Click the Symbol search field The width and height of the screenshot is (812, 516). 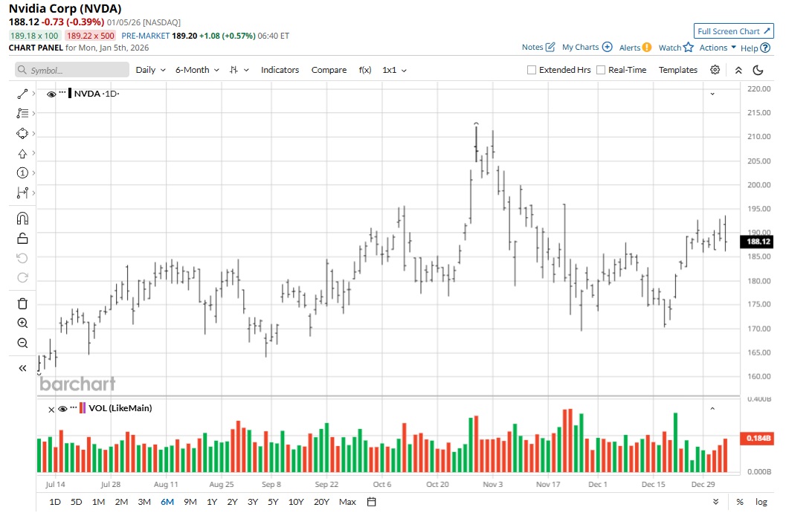point(72,70)
